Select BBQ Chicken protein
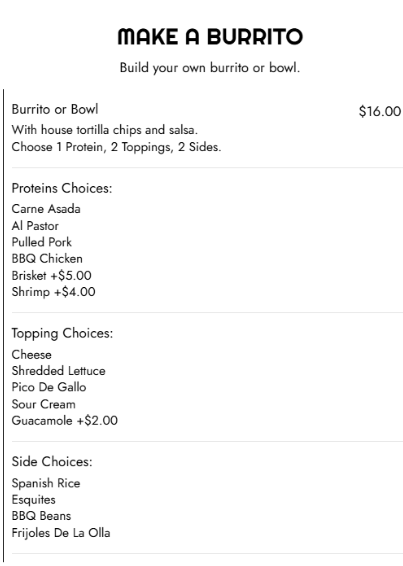The image size is (403, 566). (47, 258)
